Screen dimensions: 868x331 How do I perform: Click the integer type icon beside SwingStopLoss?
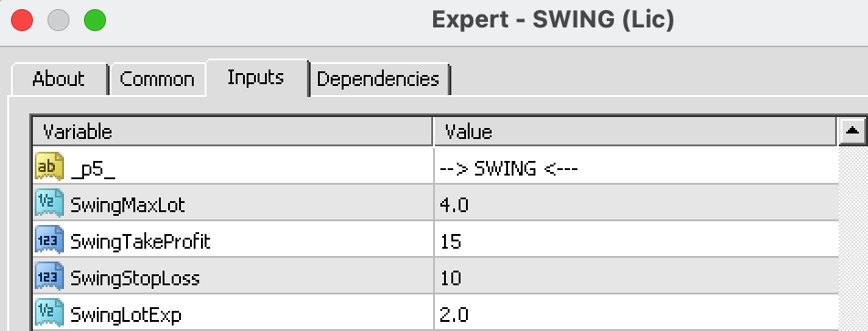(x=49, y=276)
